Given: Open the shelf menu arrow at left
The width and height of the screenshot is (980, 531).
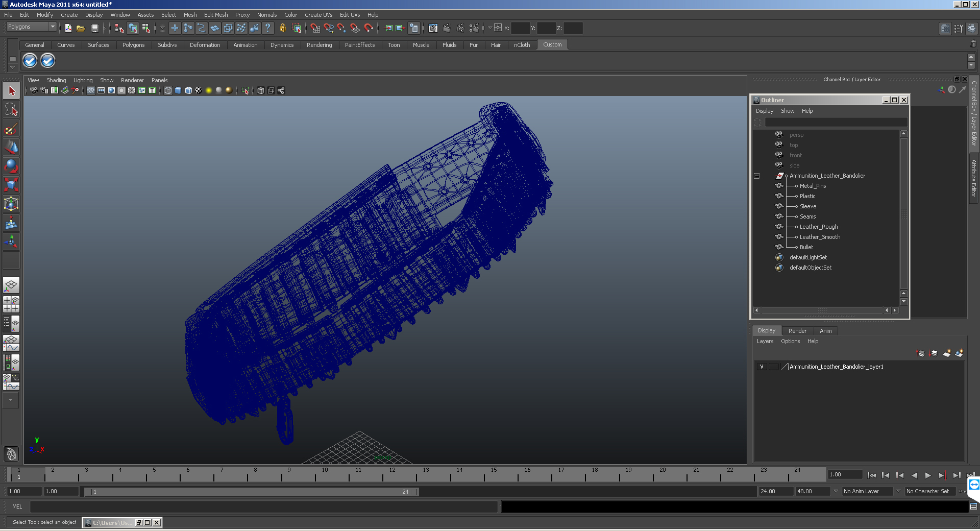Looking at the screenshot, I should 12,66.
